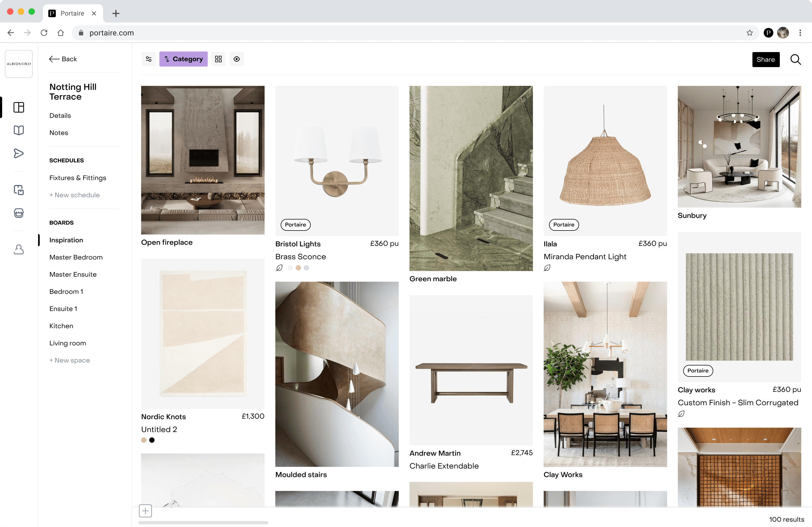Click the send paper-plane icon in sidebar
Screen dimensions: 812x527
pos(19,153)
